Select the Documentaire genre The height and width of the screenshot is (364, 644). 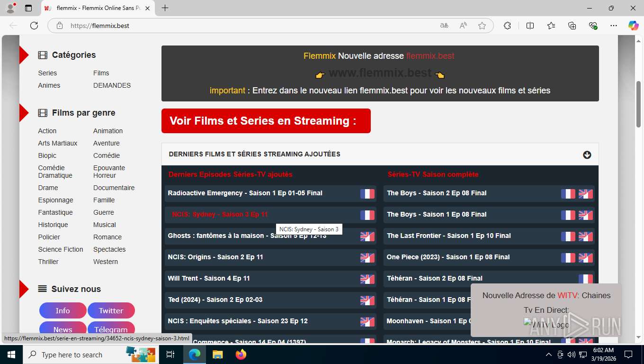point(114,188)
